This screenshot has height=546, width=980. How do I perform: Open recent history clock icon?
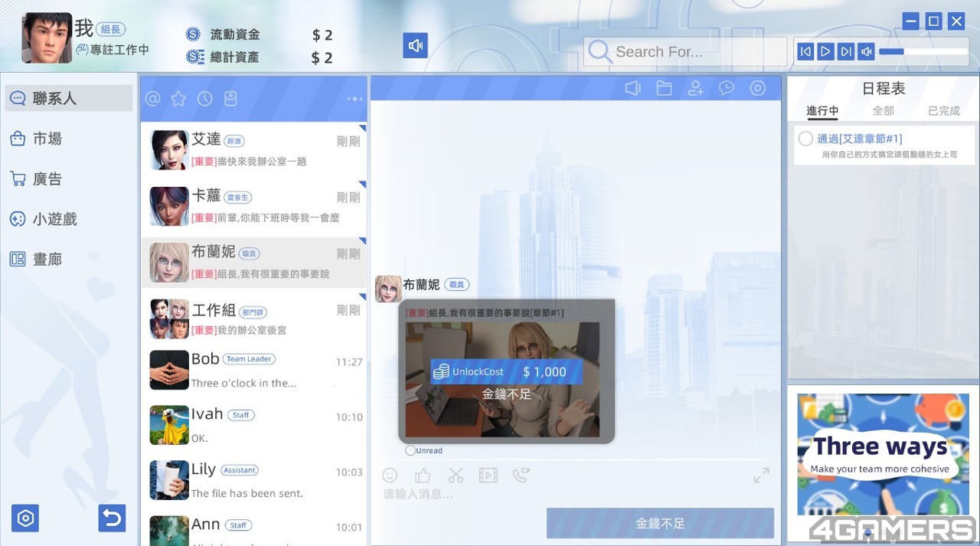[x=204, y=99]
